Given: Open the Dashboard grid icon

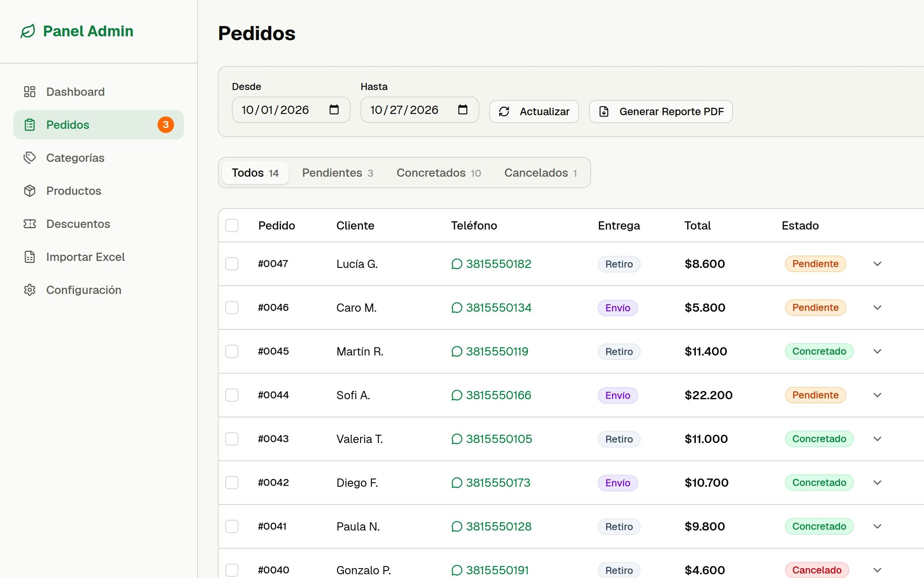Looking at the screenshot, I should coord(30,92).
